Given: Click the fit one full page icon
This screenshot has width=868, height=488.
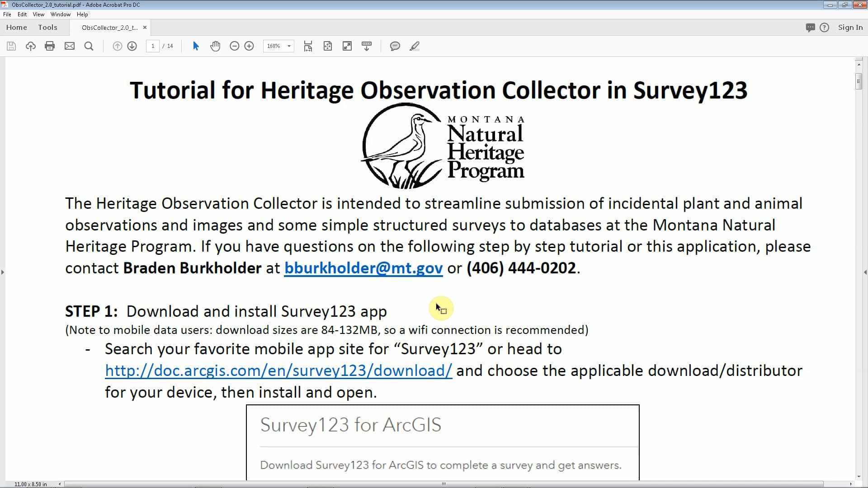Looking at the screenshot, I should click(x=328, y=46).
